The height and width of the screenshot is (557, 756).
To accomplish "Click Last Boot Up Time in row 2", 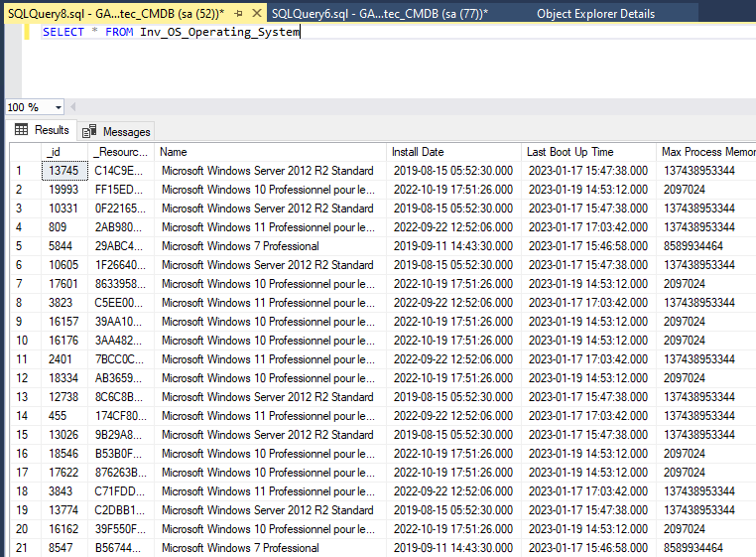I will pyautogui.click(x=588, y=190).
